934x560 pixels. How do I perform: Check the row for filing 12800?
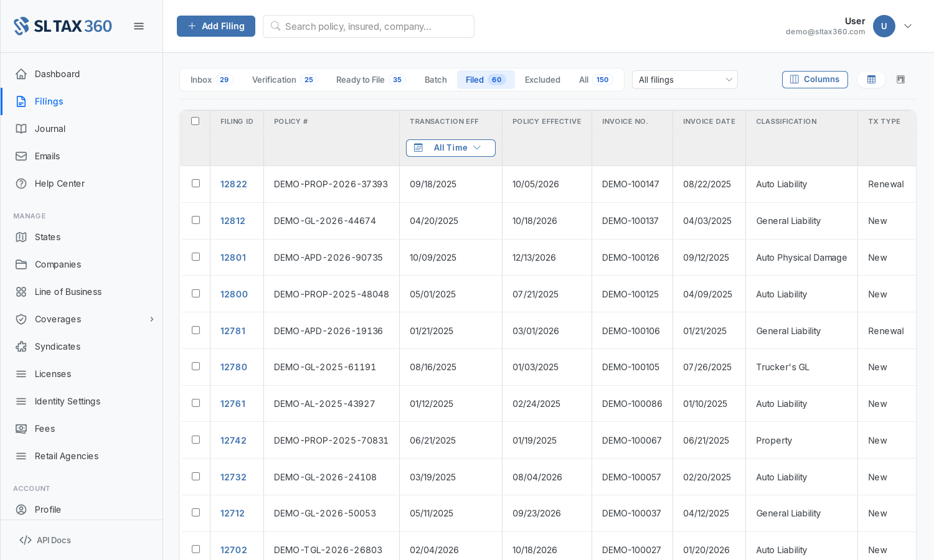(196, 294)
